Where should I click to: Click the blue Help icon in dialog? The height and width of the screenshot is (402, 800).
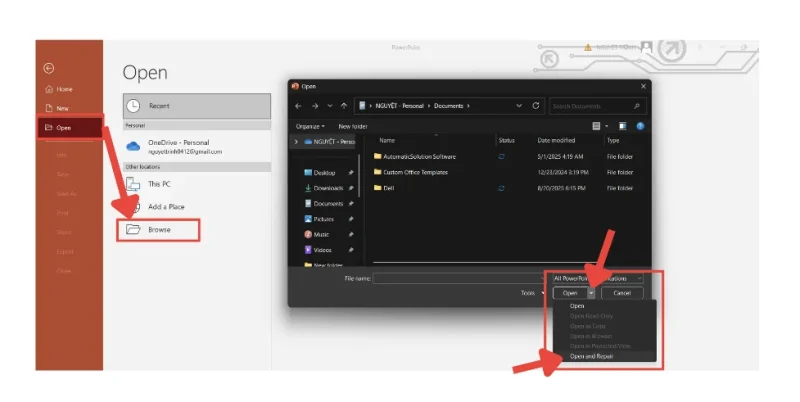(640, 126)
